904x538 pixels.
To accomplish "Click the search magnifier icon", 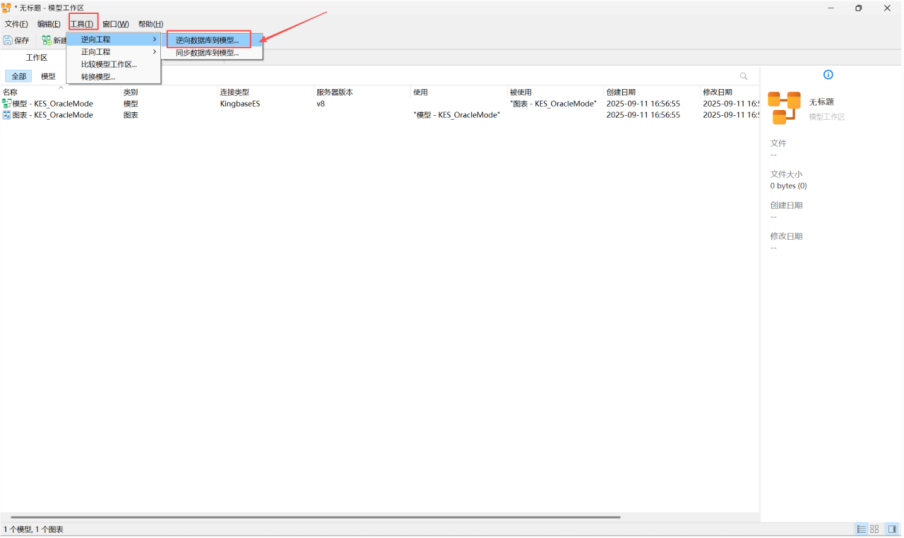I will tap(743, 76).
